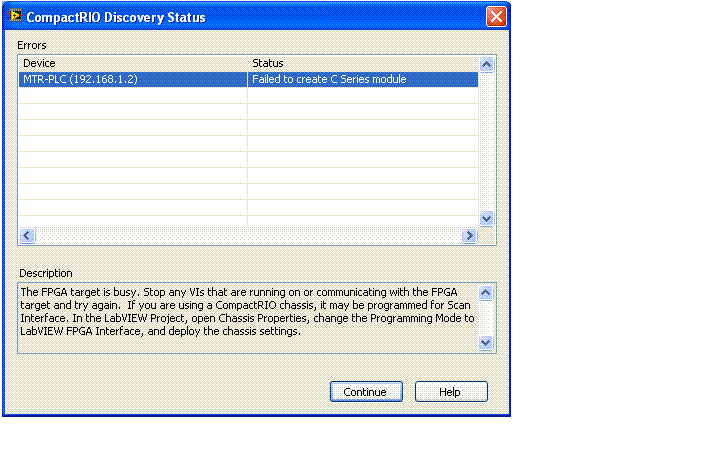The width and height of the screenshot is (720, 450).
Task: Click the Description box scroll down arrow
Action: (486, 343)
